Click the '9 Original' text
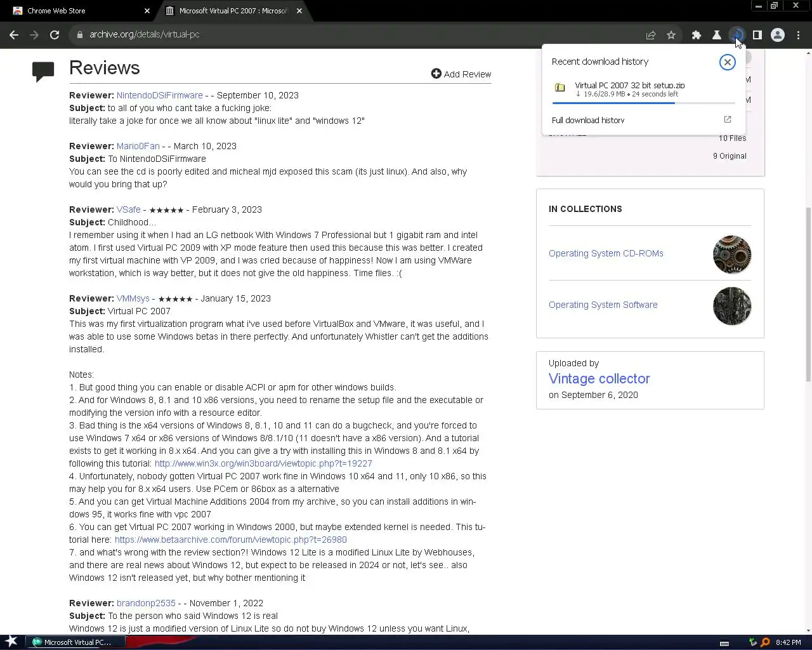The image size is (812, 650). point(730,156)
